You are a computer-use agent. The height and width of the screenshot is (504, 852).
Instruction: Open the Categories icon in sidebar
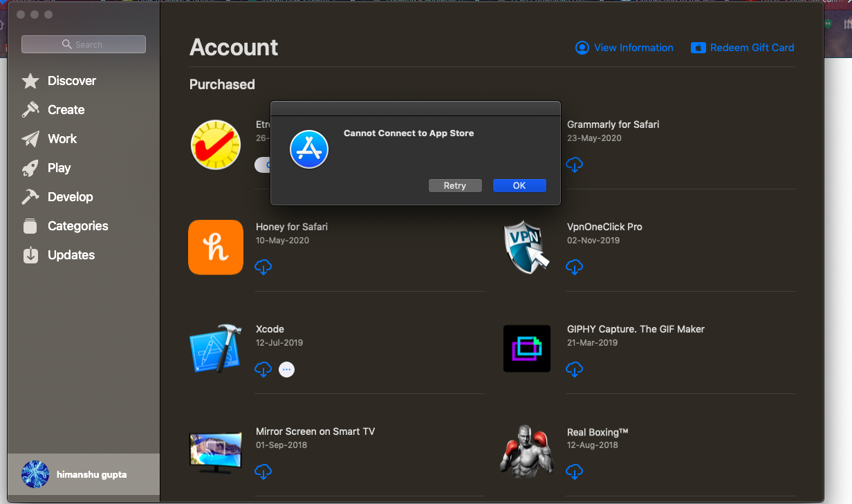(30, 226)
